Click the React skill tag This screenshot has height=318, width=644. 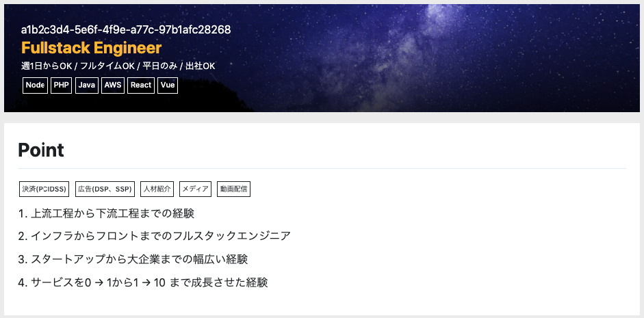coord(141,85)
